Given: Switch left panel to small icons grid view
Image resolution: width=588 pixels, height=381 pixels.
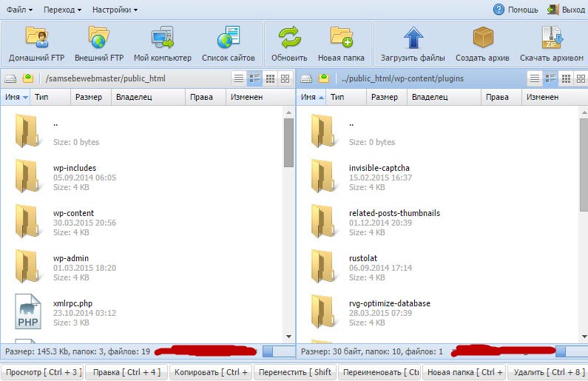Looking at the screenshot, I should point(271,78).
